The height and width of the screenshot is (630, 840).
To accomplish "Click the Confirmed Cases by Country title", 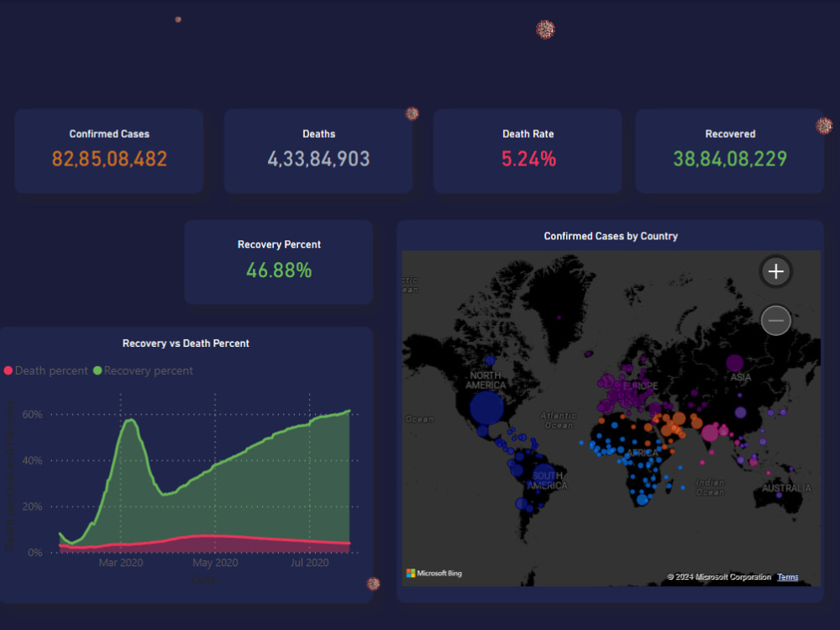I will 611,236.
